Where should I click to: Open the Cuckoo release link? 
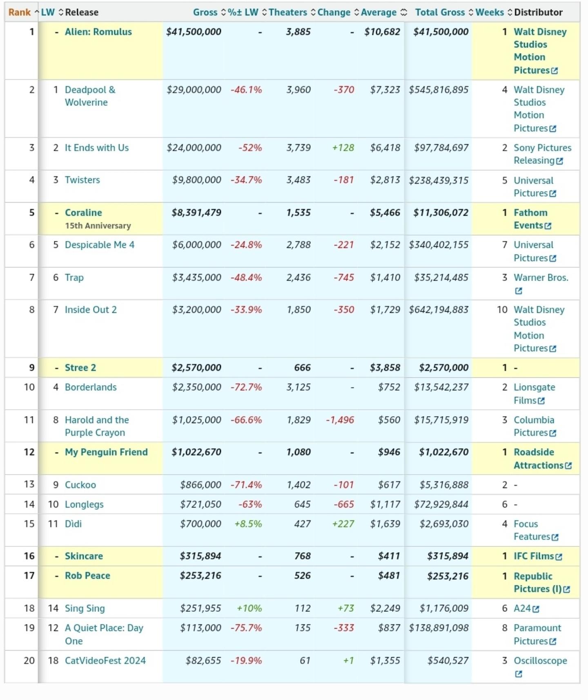(80, 485)
